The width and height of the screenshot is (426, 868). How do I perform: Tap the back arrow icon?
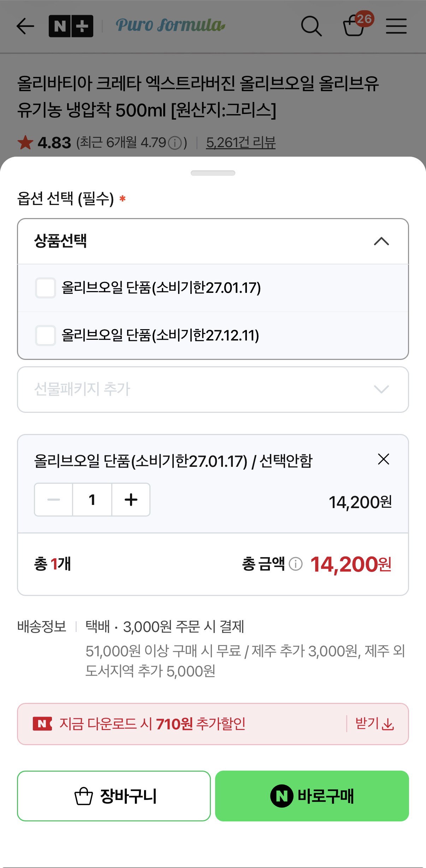[x=25, y=26]
